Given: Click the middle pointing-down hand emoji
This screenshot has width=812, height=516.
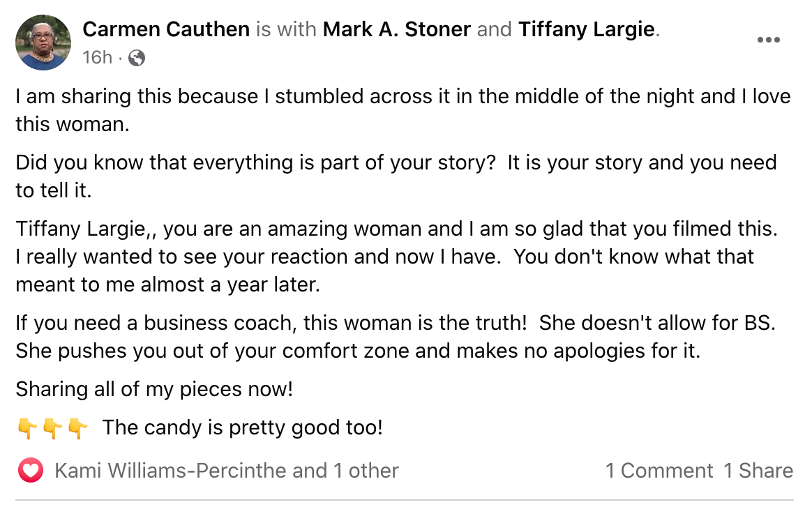Looking at the screenshot, I should pyautogui.click(x=52, y=427).
